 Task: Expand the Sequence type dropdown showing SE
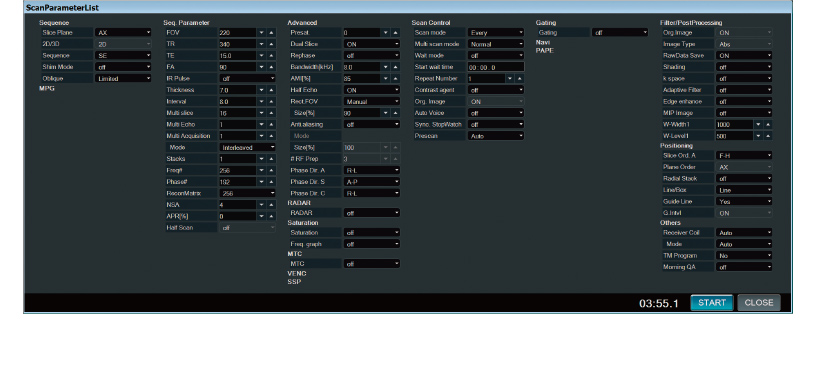pyautogui.click(x=123, y=55)
